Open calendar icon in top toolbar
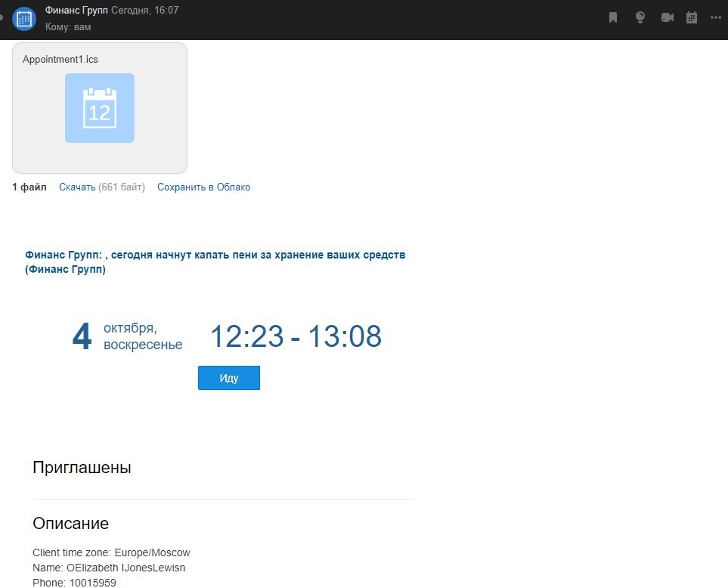The image size is (728, 588). pos(691,17)
